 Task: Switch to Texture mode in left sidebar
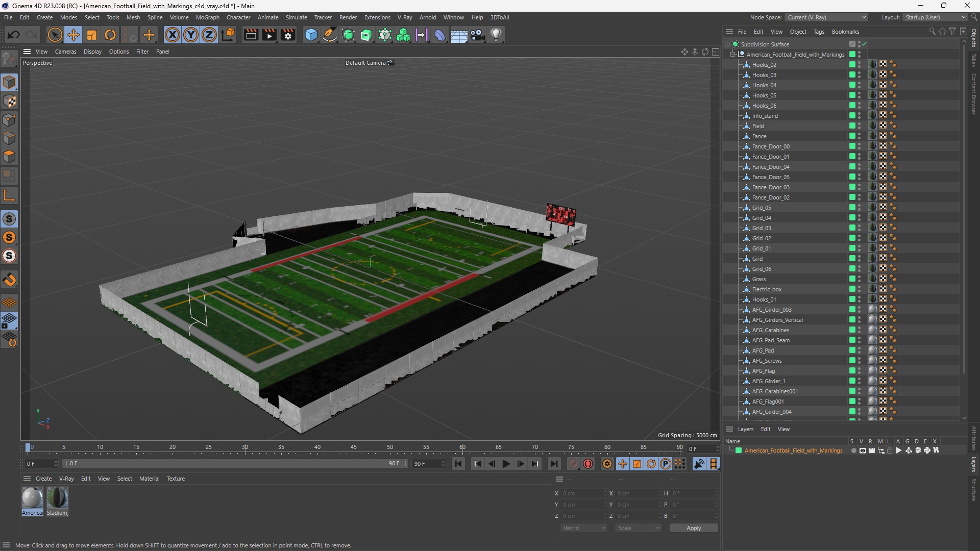click(9, 101)
